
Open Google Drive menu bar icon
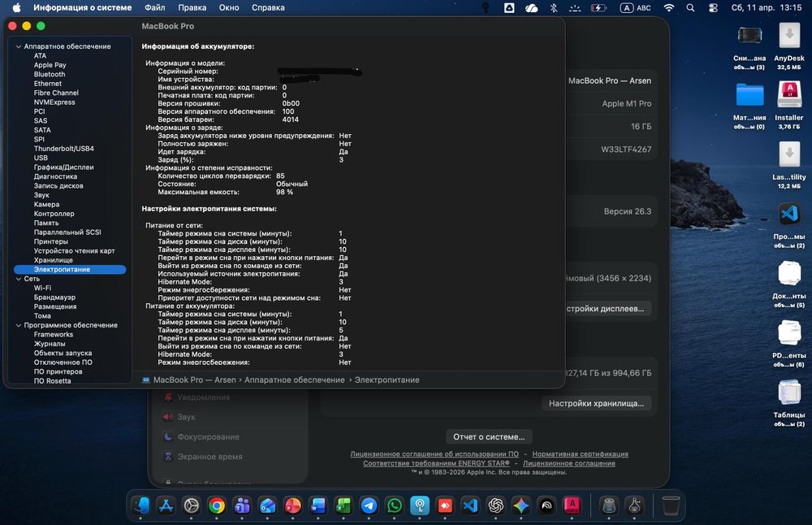click(509, 8)
